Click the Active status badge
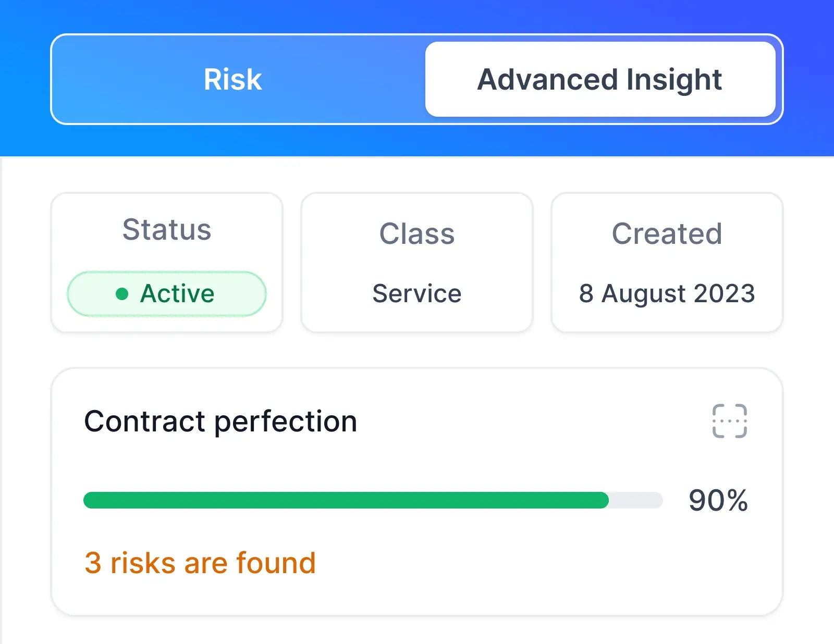 167,294
